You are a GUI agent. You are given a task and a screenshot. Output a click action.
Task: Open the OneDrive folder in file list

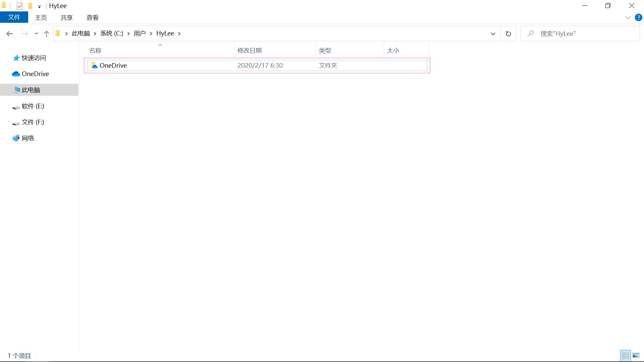point(113,65)
